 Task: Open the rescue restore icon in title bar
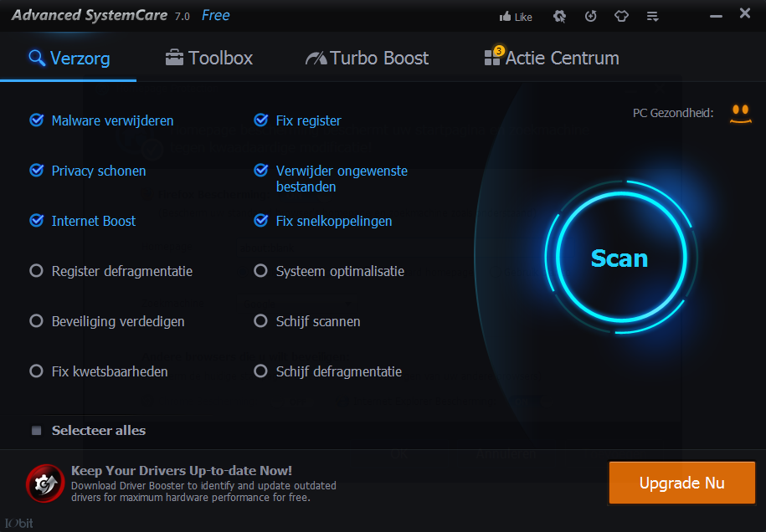click(x=591, y=16)
